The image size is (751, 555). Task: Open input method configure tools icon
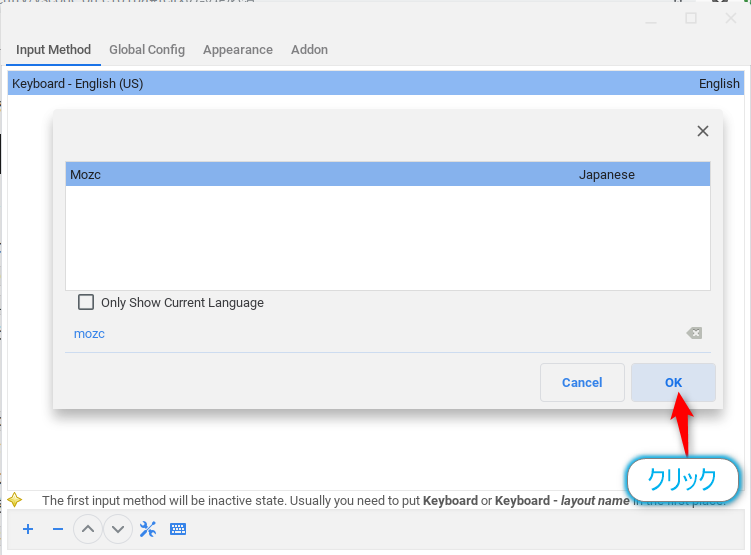[148, 529]
